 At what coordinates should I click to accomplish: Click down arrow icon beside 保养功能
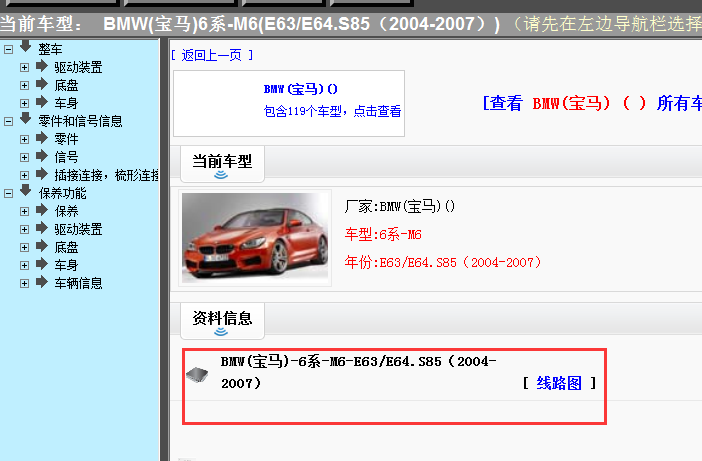26,190
